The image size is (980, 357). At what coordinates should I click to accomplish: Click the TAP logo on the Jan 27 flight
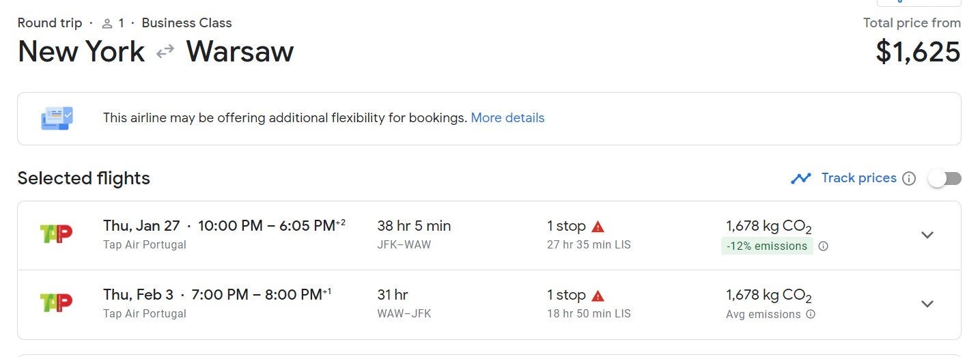[56, 234]
